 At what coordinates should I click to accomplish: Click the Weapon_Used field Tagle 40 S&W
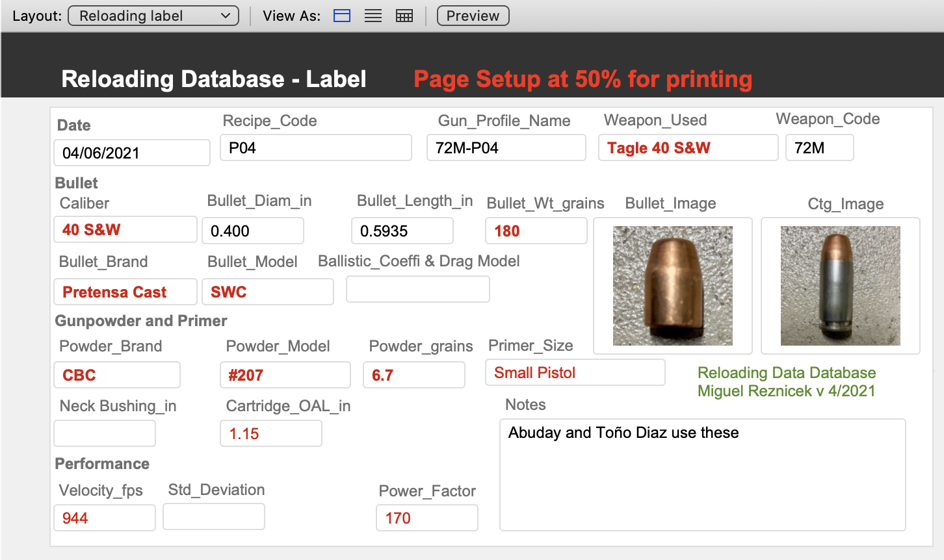click(x=688, y=147)
